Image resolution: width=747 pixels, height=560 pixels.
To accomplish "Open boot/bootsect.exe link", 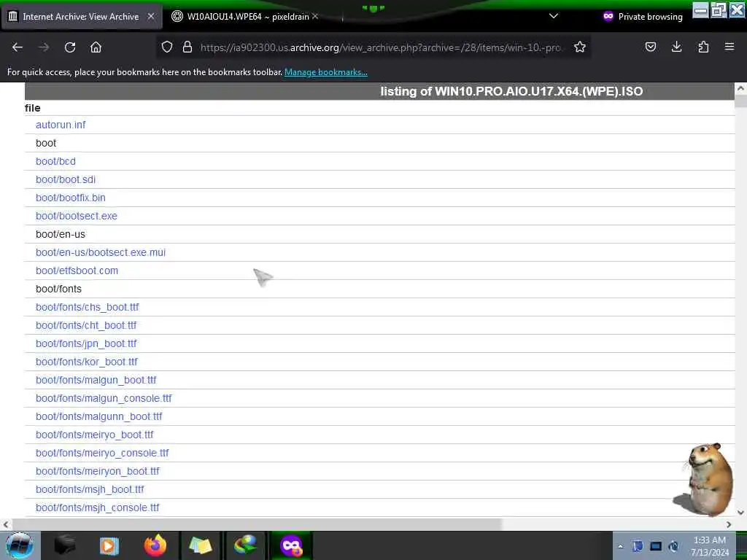I will (76, 216).
